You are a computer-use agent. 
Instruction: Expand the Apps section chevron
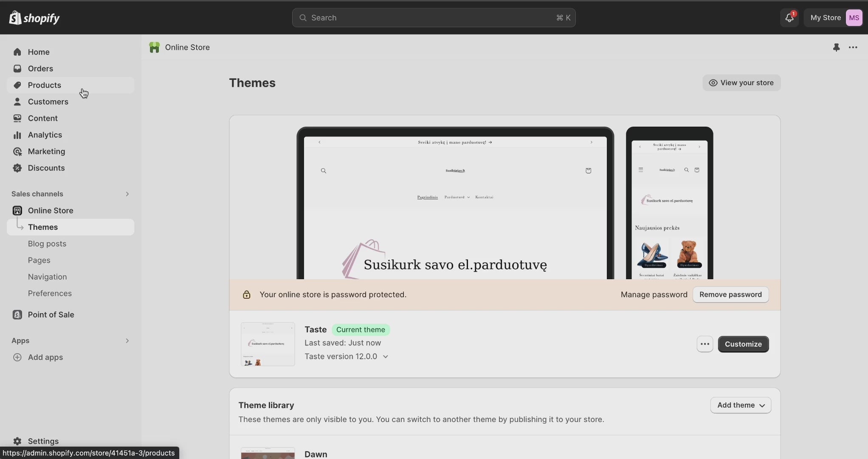[x=127, y=341]
